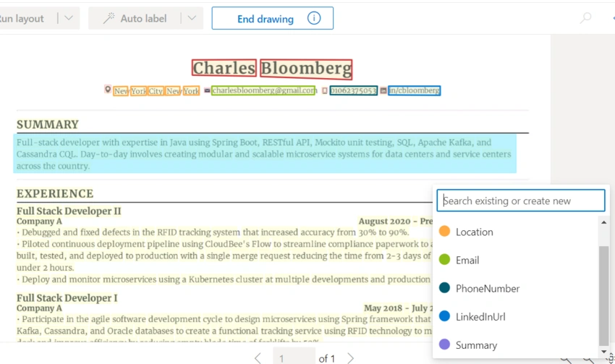Click the orange Location color dot

pos(444,231)
